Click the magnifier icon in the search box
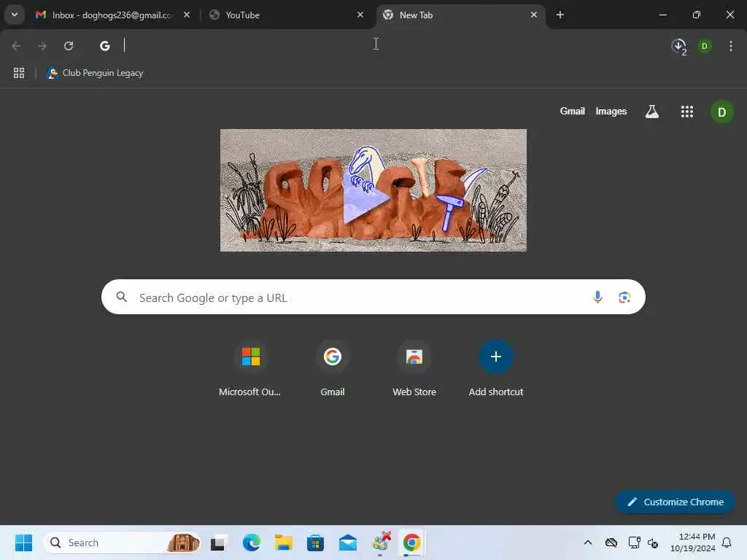The width and height of the screenshot is (747, 560). pyautogui.click(x=122, y=297)
